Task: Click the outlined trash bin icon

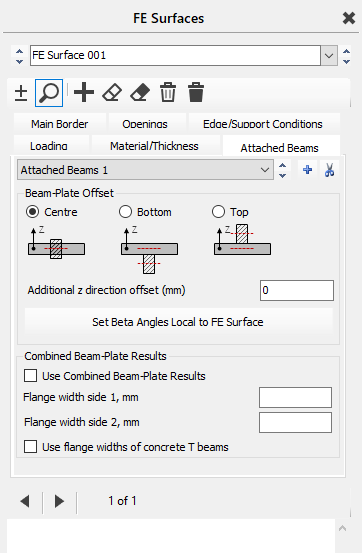Action: [168, 92]
